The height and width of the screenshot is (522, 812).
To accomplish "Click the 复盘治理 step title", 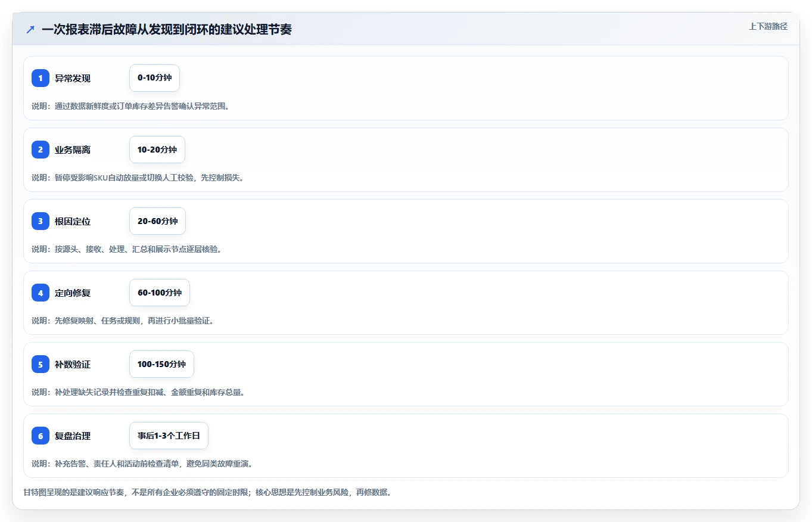I will pos(73,436).
